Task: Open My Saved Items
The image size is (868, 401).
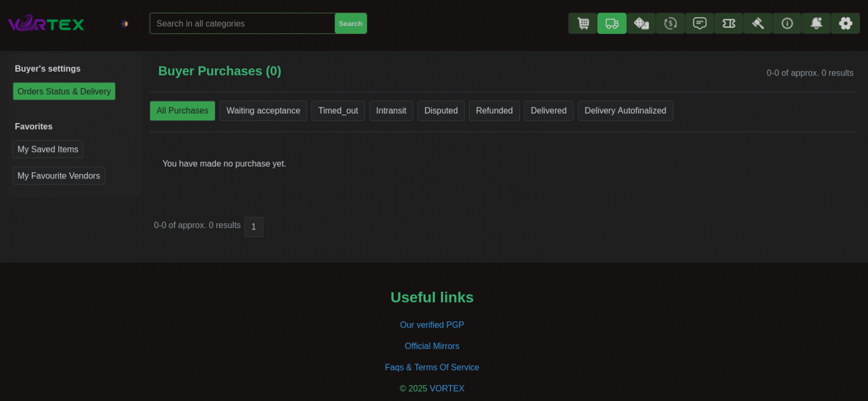Action: [x=48, y=149]
